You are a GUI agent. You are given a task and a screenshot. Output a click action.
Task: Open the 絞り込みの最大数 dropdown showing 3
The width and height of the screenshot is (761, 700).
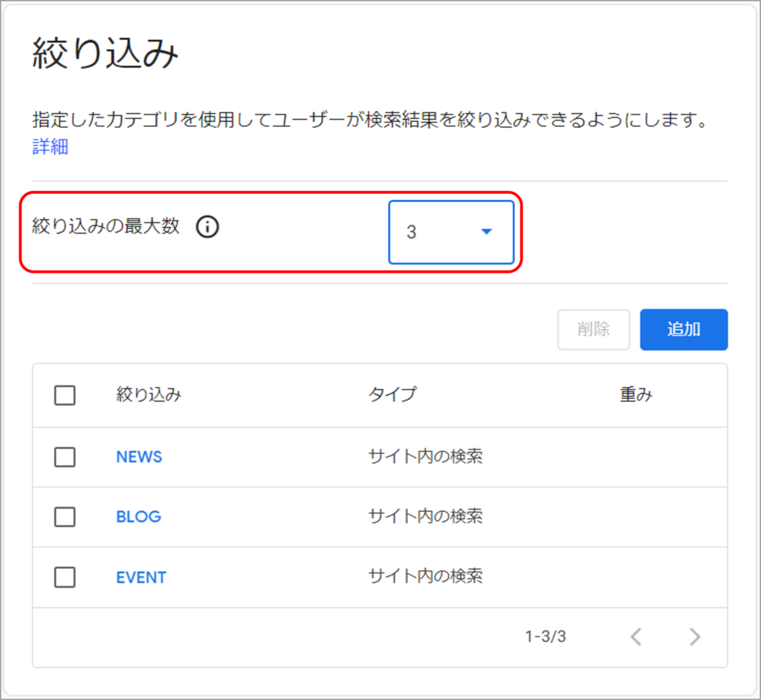coord(451,232)
